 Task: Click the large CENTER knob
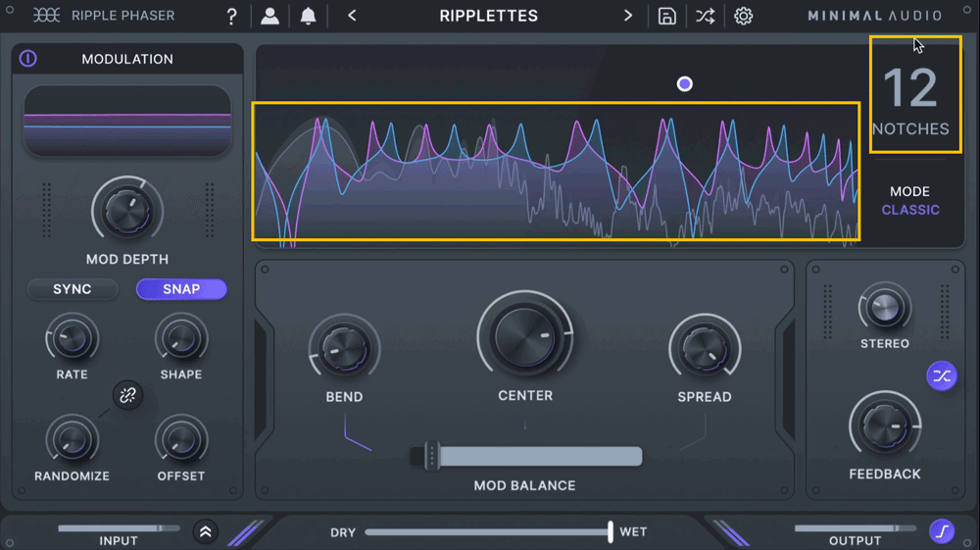(525, 337)
